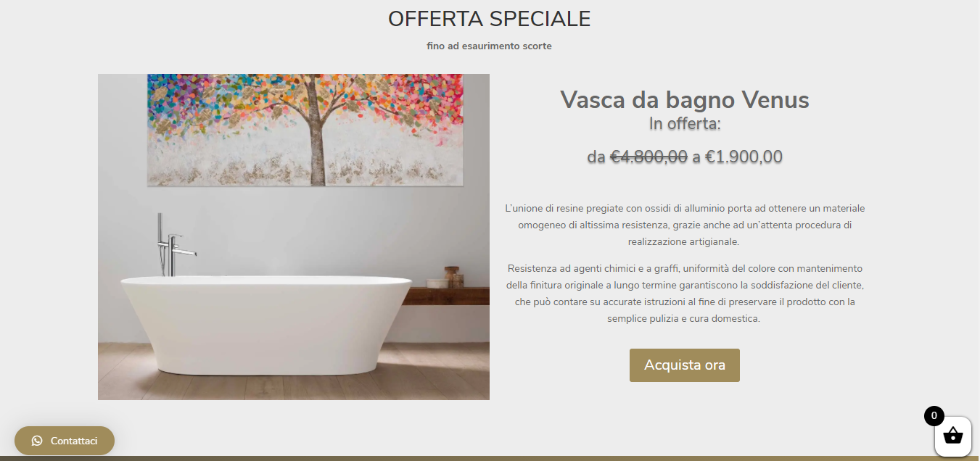
Task: Click the gold footer bar at bottom
Action: tap(490, 458)
